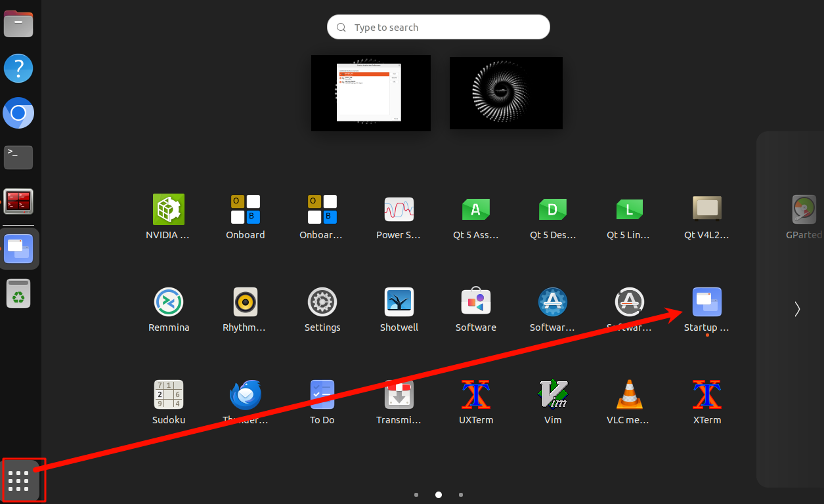Launch the Shotwell photo manager
The image size is (824, 504).
[399, 303]
